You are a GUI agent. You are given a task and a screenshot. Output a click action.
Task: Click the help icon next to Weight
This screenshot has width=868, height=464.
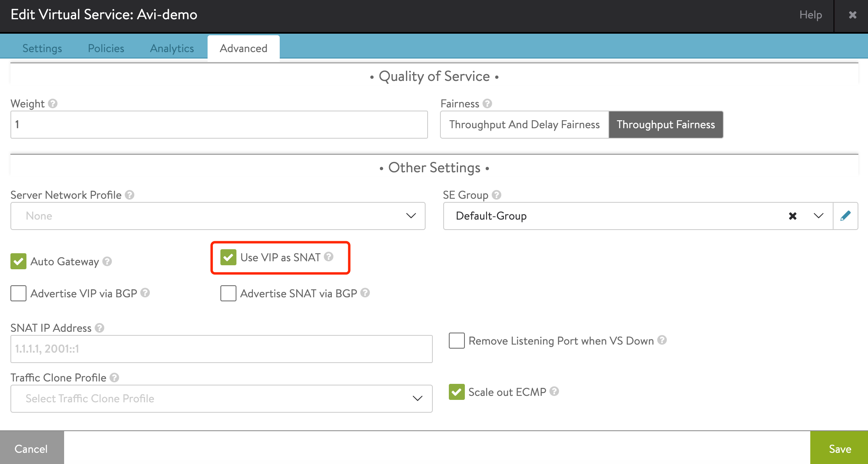click(53, 104)
